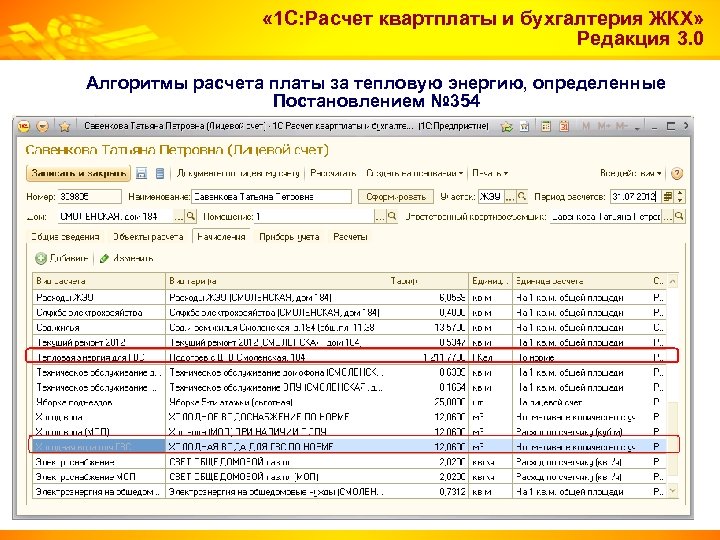Click the Вид тарифа column header
This screenshot has width=720, height=540.
277,281
